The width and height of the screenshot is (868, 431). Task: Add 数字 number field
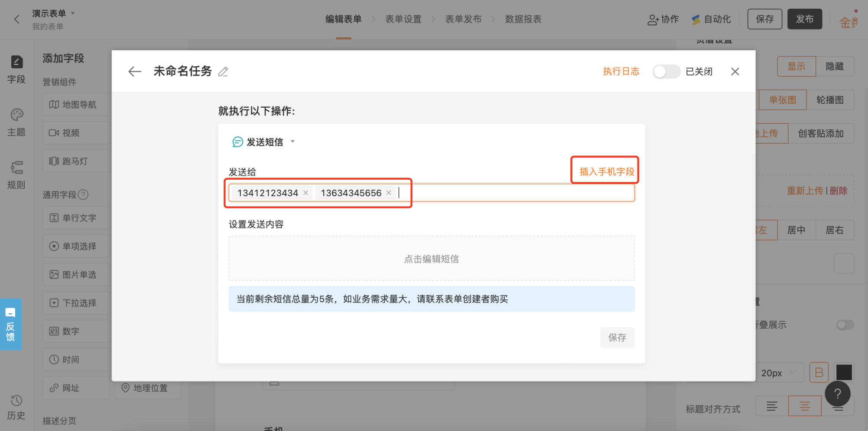(76, 331)
